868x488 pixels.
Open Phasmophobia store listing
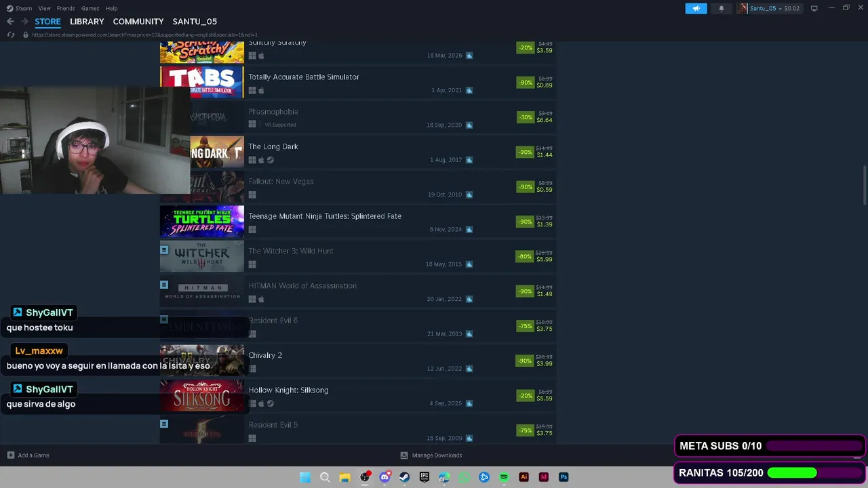click(273, 112)
